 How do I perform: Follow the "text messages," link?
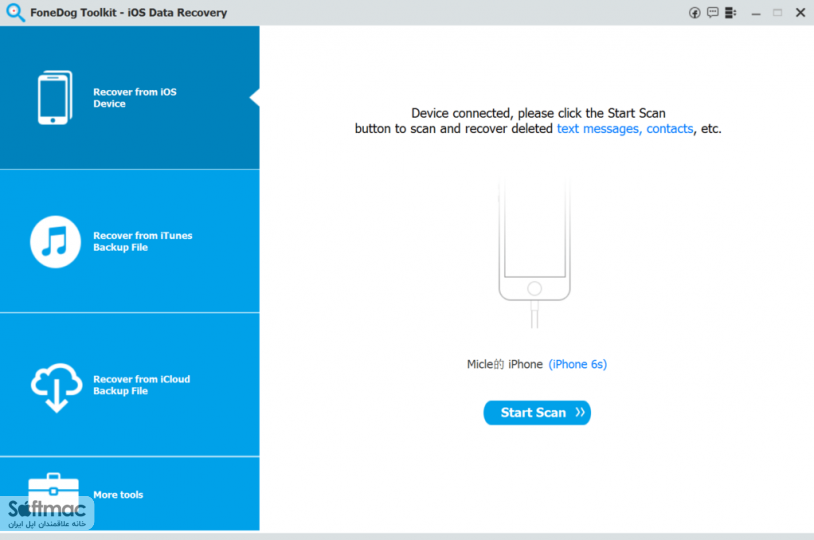pos(599,129)
